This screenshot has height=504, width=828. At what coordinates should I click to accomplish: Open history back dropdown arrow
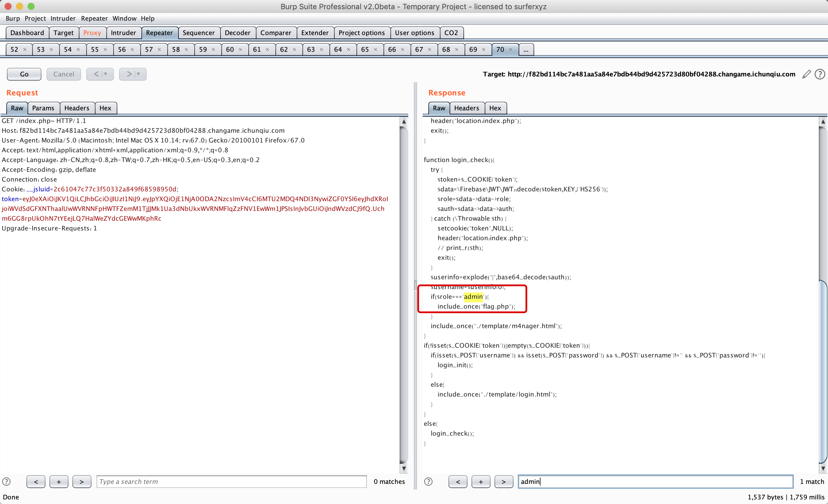106,74
